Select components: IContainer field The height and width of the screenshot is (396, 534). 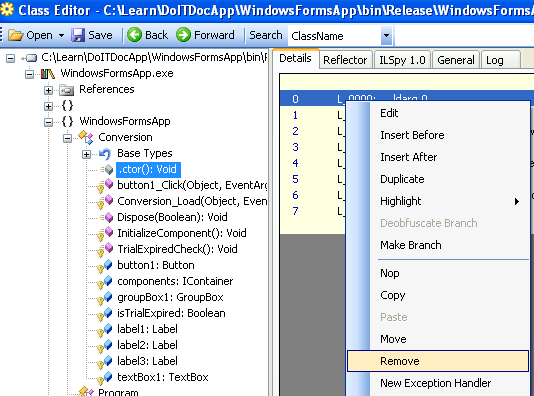pos(175,281)
